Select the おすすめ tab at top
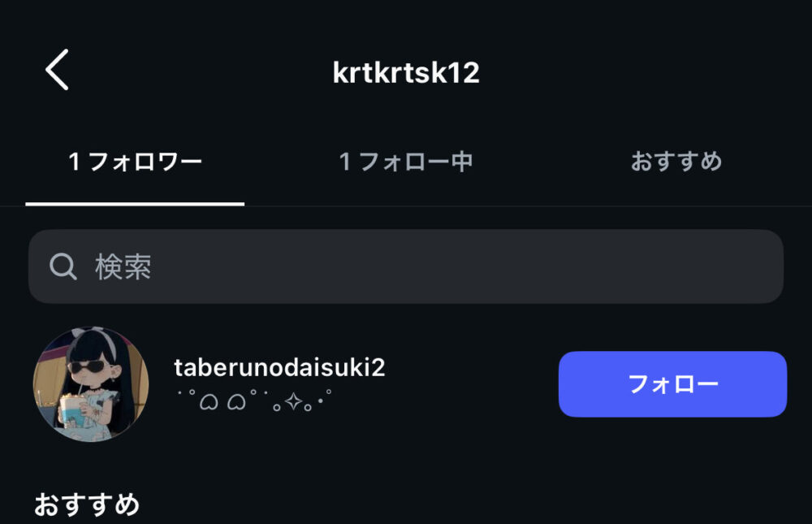 (x=676, y=162)
